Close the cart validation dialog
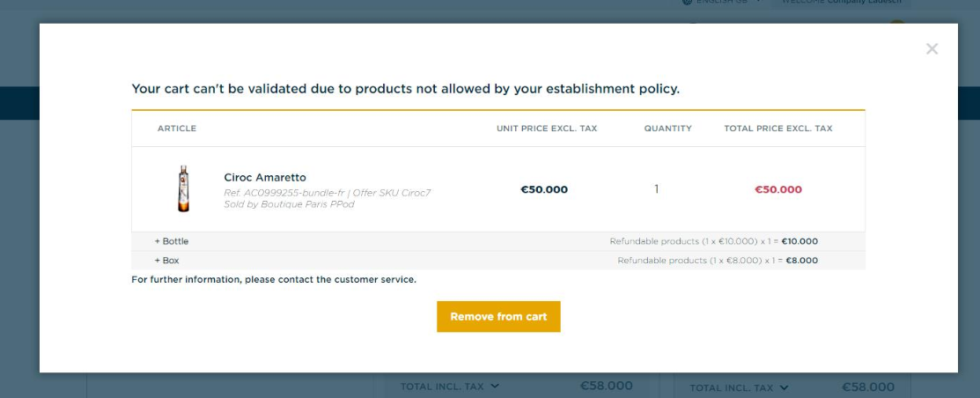Image resolution: width=980 pixels, height=398 pixels. 932,48
